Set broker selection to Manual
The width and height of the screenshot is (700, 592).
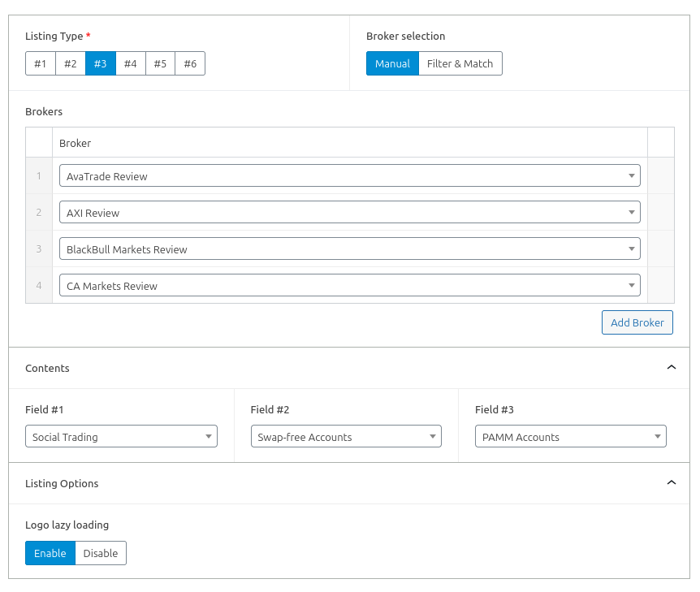(x=392, y=63)
